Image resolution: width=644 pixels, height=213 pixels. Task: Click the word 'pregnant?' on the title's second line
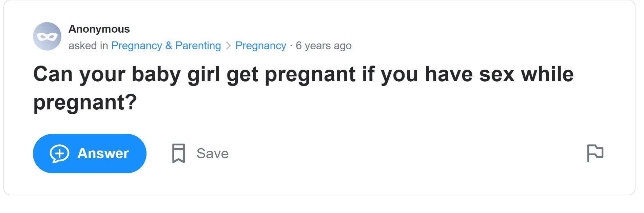pyautogui.click(x=85, y=102)
